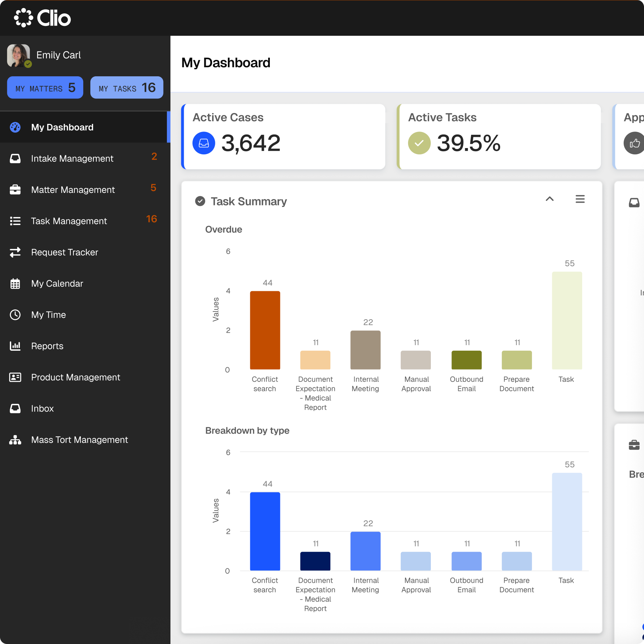Click the orange Conflict search overdue bar

click(x=265, y=330)
